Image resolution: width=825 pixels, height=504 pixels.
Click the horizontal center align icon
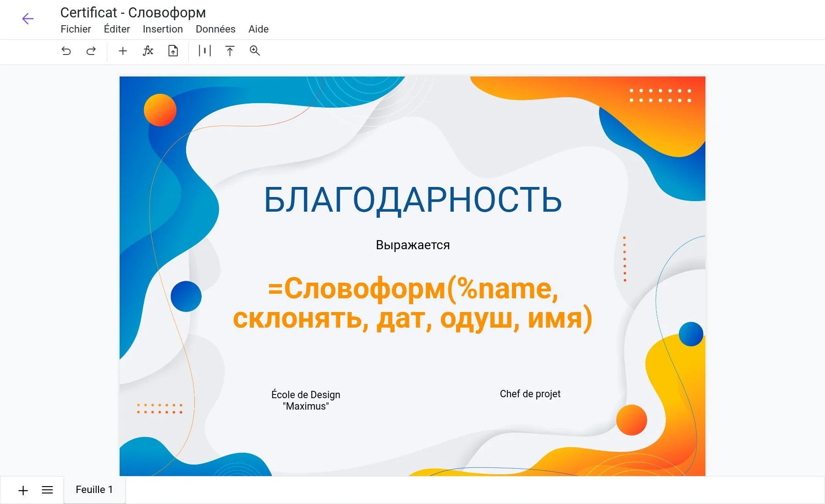(204, 51)
